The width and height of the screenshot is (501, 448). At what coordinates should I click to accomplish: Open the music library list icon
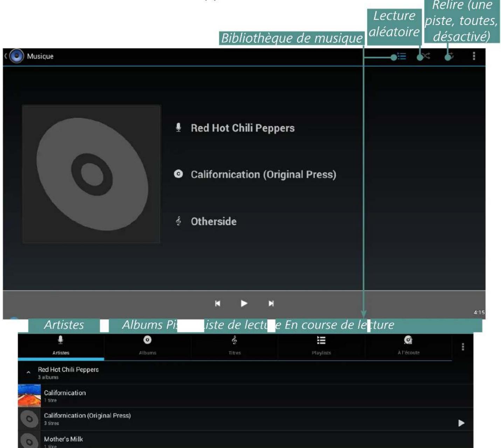point(402,56)
